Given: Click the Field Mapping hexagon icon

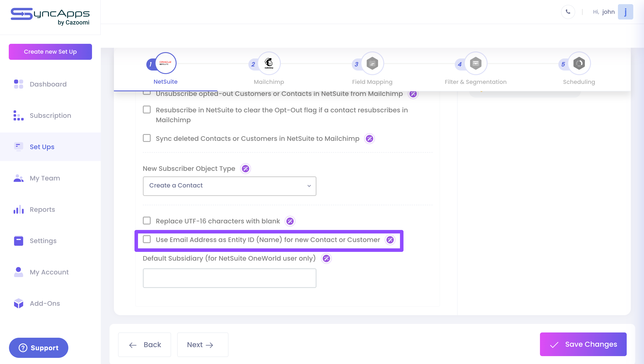Looking at the screenshot, I should click(372, 63).
